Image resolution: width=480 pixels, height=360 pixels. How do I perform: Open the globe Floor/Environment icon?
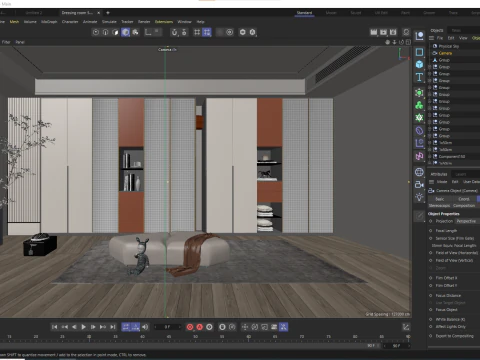(x=419, y=172)
